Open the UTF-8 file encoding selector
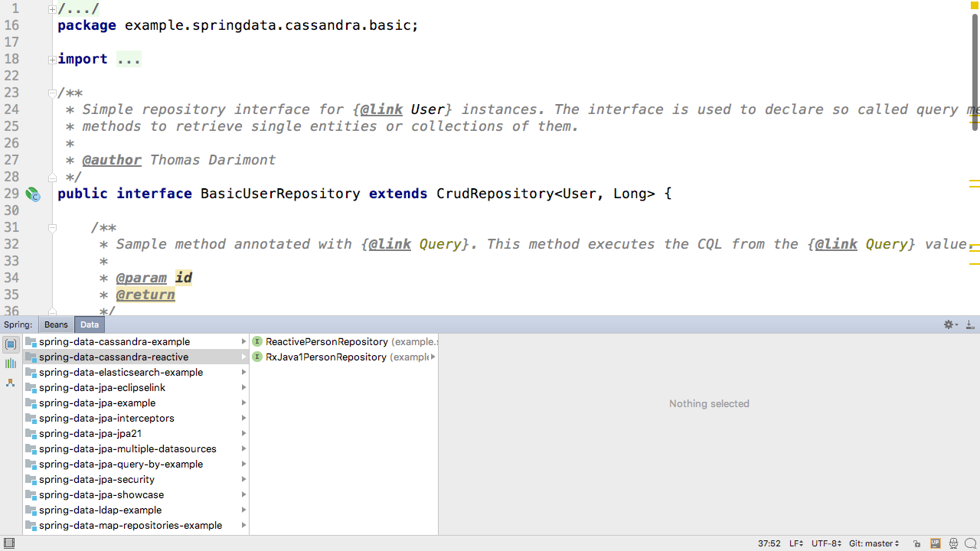This screenshot has height=551, width=980. (825, 543)
